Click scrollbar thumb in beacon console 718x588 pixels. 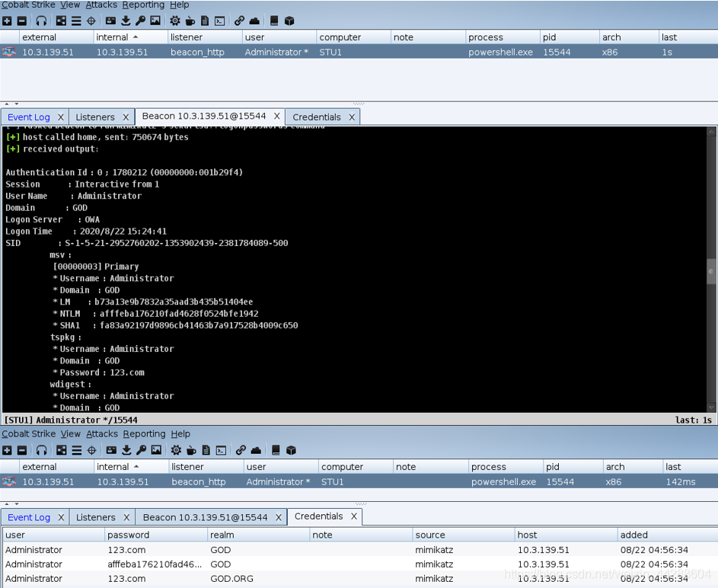click(x=710, y=271)
